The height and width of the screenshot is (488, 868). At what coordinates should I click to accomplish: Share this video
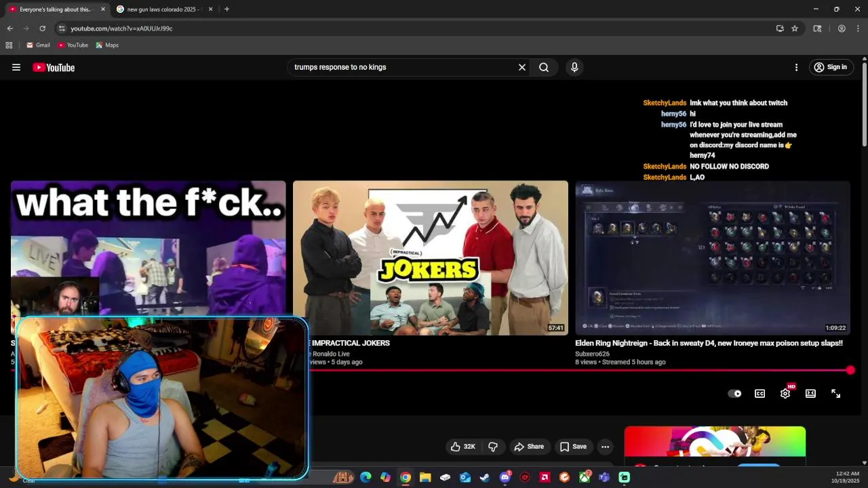point(529,447)
